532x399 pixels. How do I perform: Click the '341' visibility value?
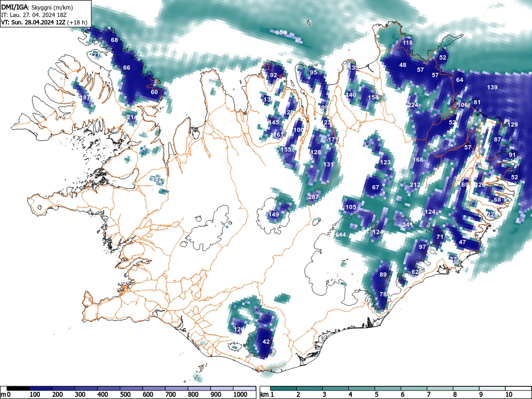(408, 225)
